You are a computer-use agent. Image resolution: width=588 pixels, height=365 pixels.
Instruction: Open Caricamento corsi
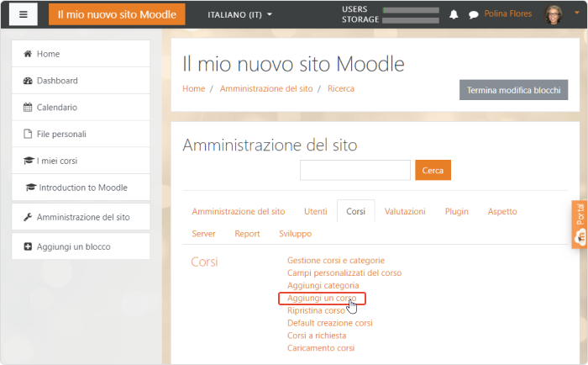coord(321,348)
